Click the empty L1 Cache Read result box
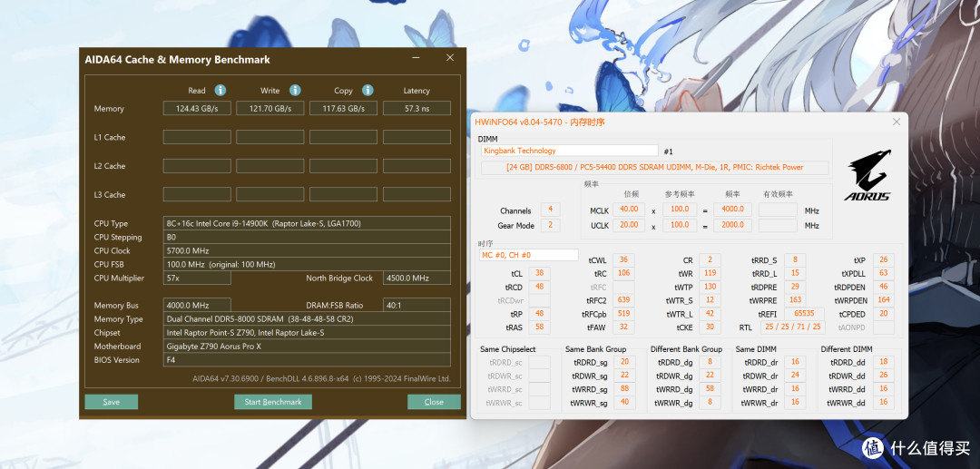This screenshot has height=469, width=980. point(197,137)
